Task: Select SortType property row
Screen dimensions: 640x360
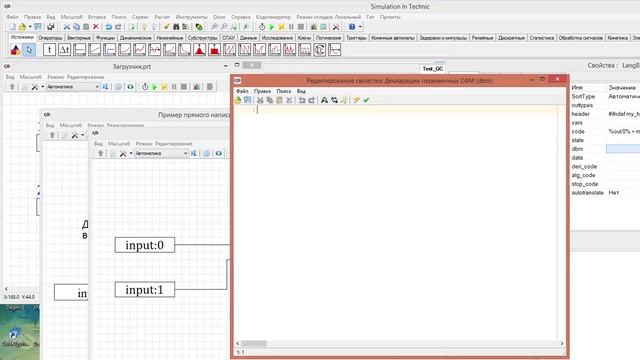Action: click(x=605, y=96)
